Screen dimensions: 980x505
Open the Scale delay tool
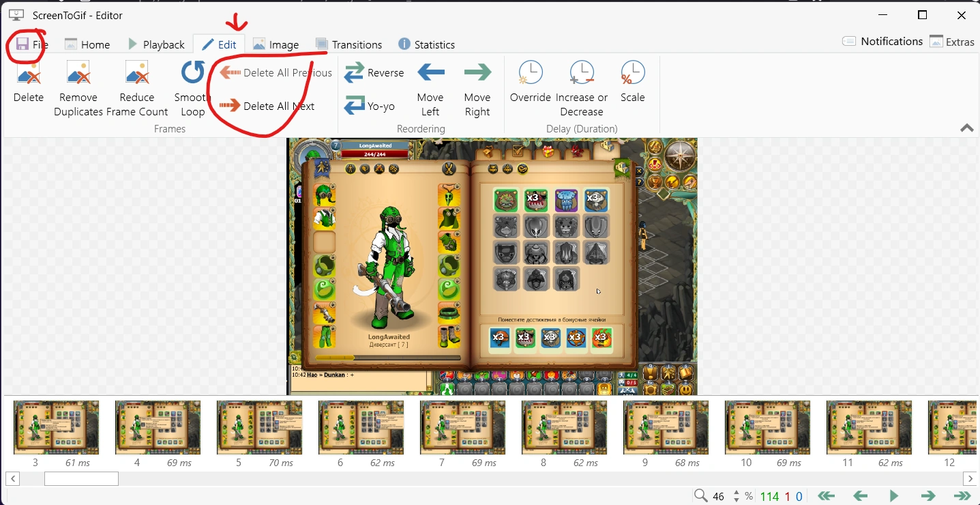point(633,82)
